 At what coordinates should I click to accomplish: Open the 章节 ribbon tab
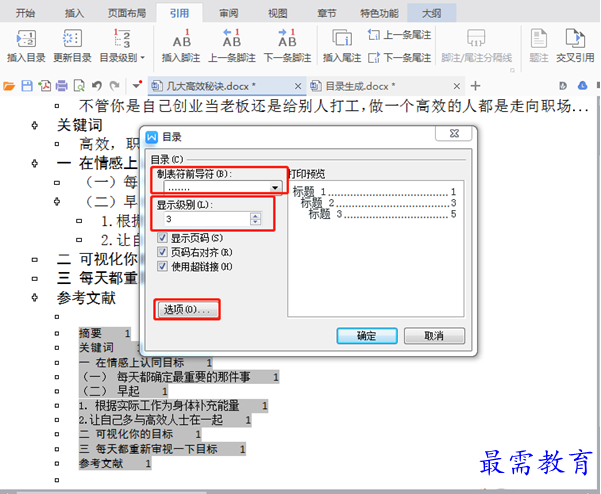point(327,13)
